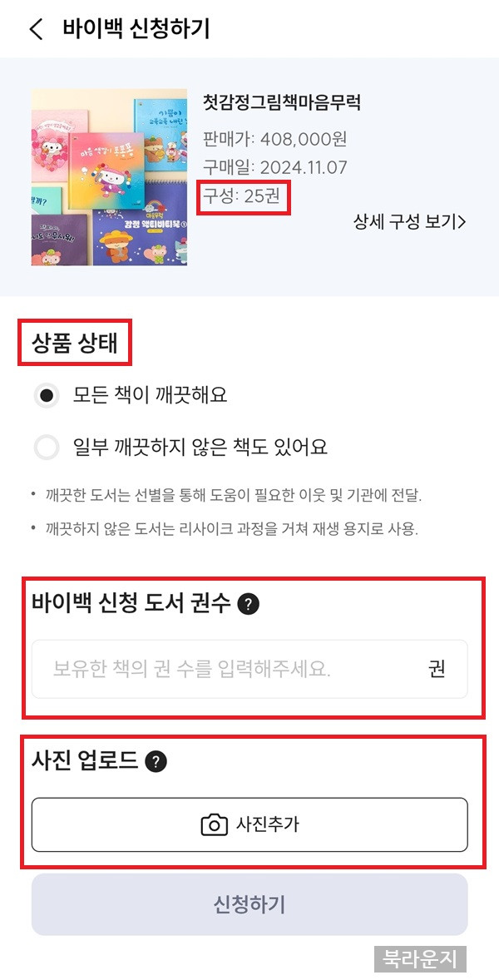Open help icon beside 사진 업로드
This screenshot has width=499, height=980.
[x=156, y=762]
